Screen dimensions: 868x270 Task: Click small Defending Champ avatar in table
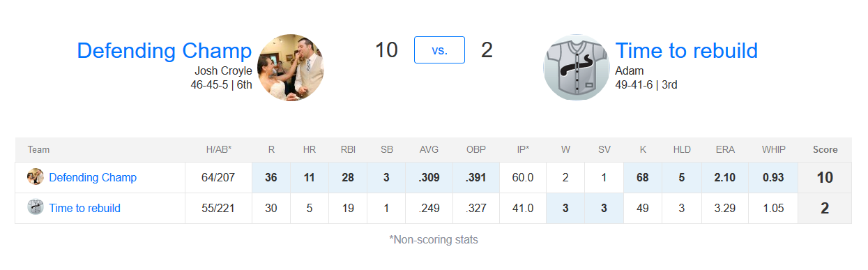coord(36,177)
